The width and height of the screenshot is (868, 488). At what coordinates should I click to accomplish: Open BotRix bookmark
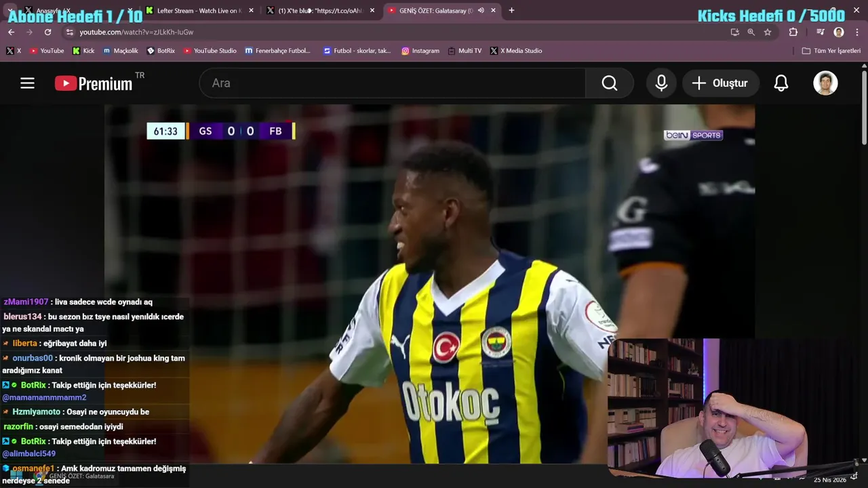(x=161, y=51)
